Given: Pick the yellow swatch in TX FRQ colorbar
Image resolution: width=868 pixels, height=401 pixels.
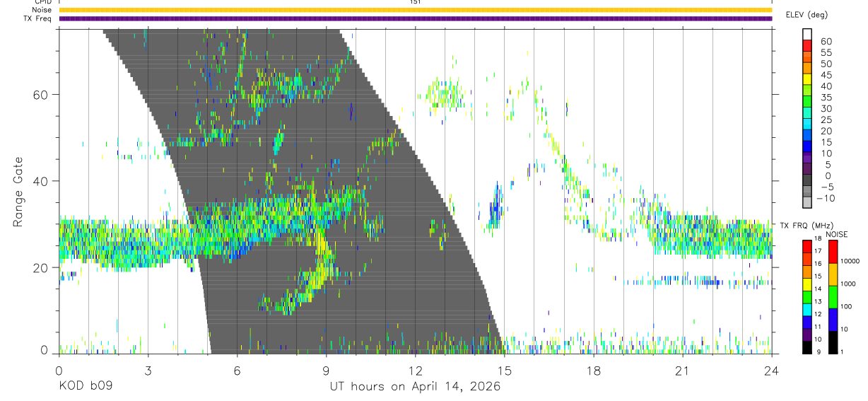Looking at the screenshot, I should click(x=807, y=284).
